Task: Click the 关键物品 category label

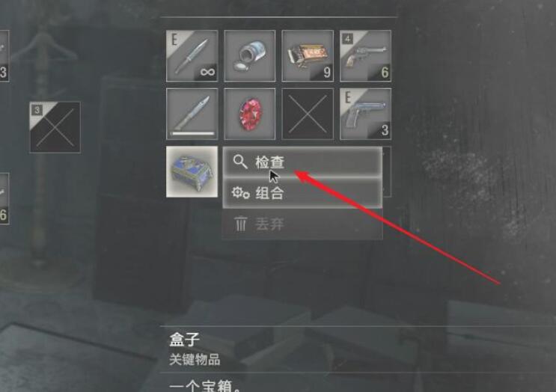Action: point(195,360)
